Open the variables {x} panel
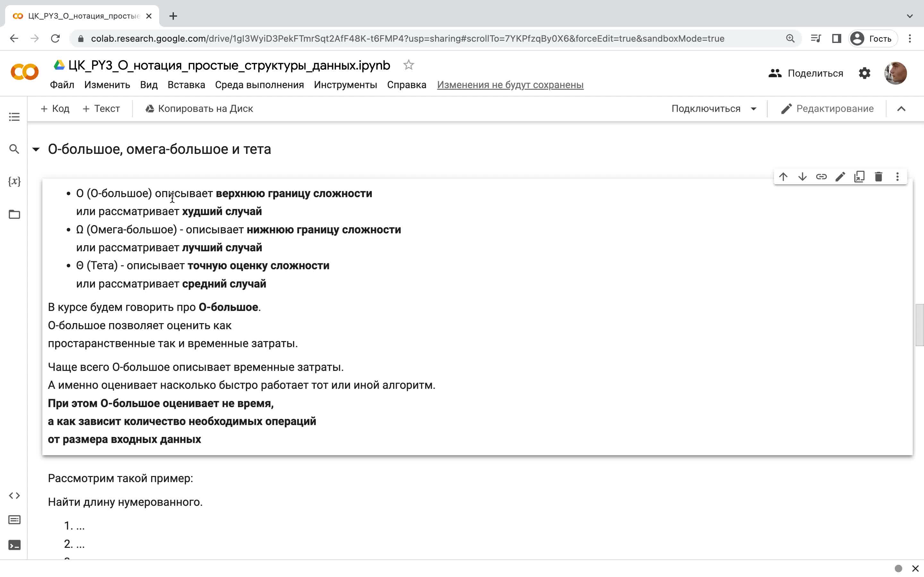 [14, 181]
